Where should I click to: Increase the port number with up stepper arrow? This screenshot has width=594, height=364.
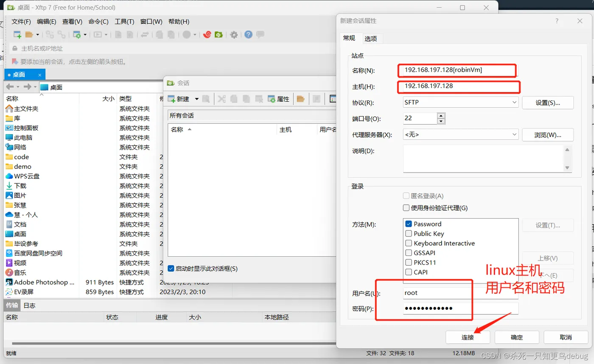point(441,115)
